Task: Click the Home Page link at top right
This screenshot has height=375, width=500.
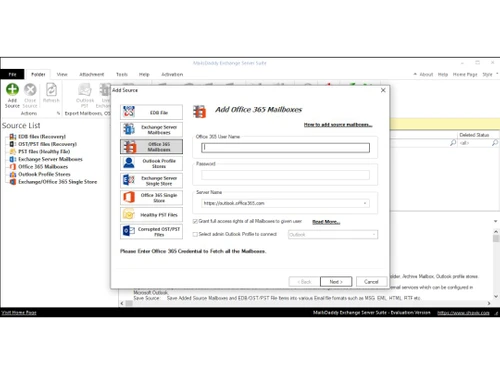Action: click(465, 74)
